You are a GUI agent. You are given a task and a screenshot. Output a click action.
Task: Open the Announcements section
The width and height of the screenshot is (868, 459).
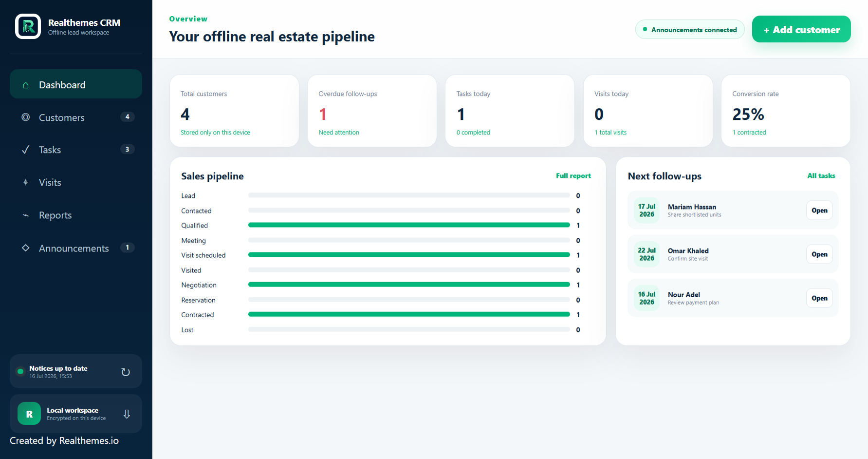point(76,248)
